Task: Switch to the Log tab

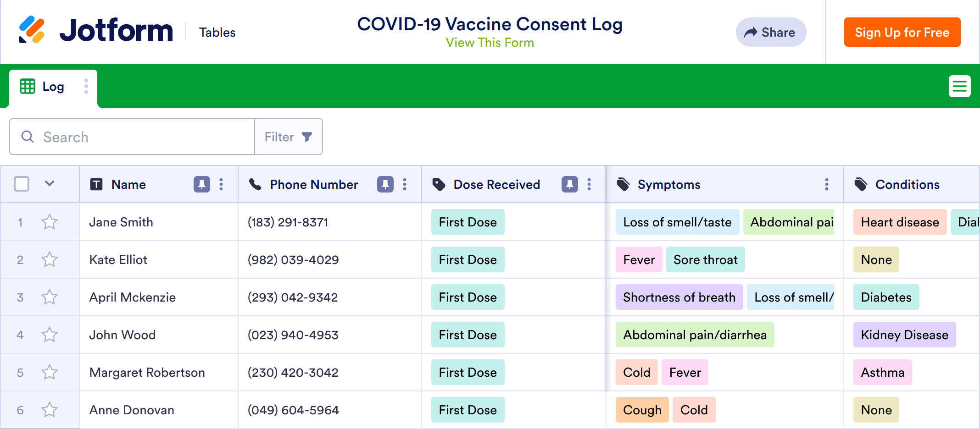Action: pos(53,87)
